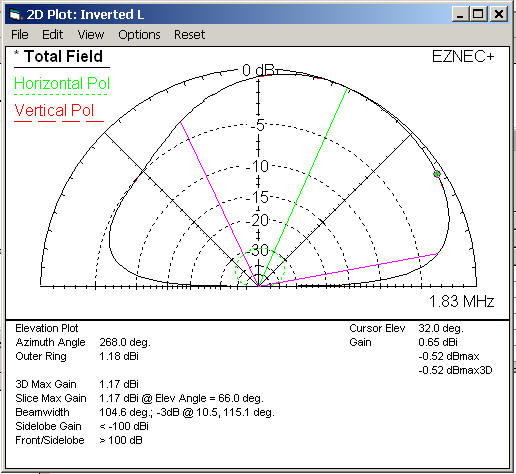Click the Cursor Elev value 32.0 deg.
This screenshot has width=516, height=474.
(441, 328)
